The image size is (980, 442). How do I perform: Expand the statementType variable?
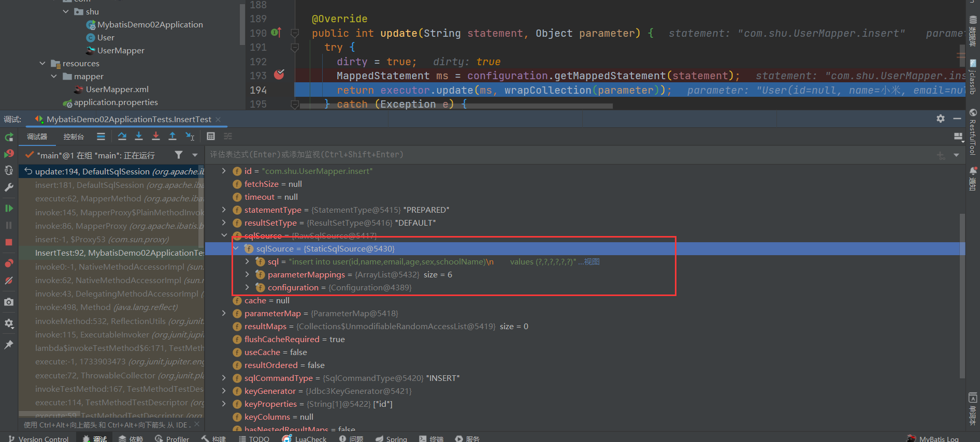tap(224, 210)
